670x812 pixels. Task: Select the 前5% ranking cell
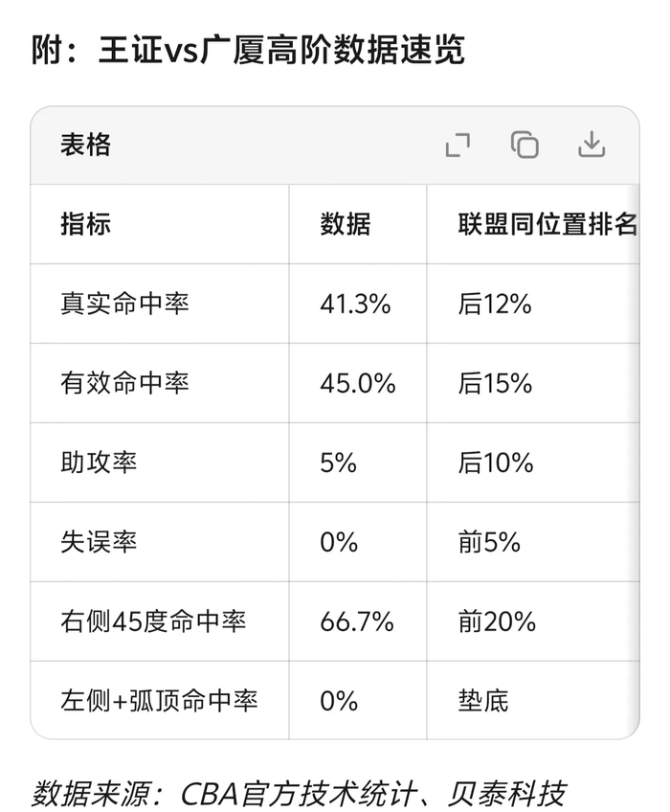click(489, 542)
